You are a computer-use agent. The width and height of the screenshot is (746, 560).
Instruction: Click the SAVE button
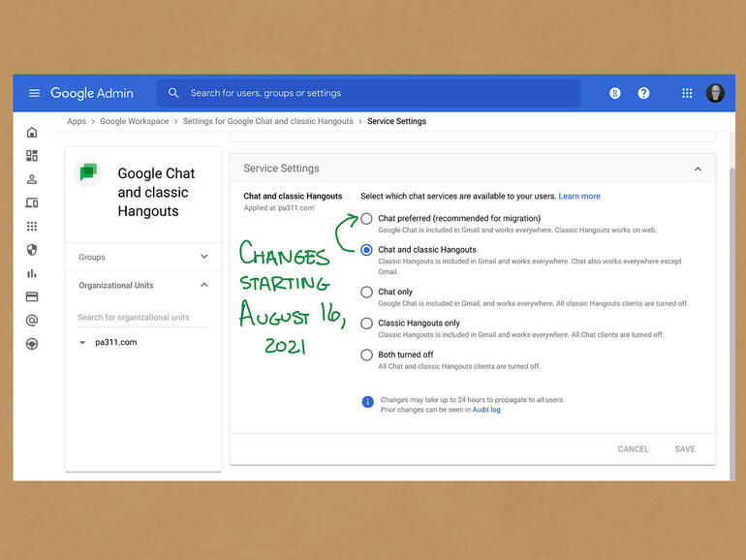click(x=685, y=450)
